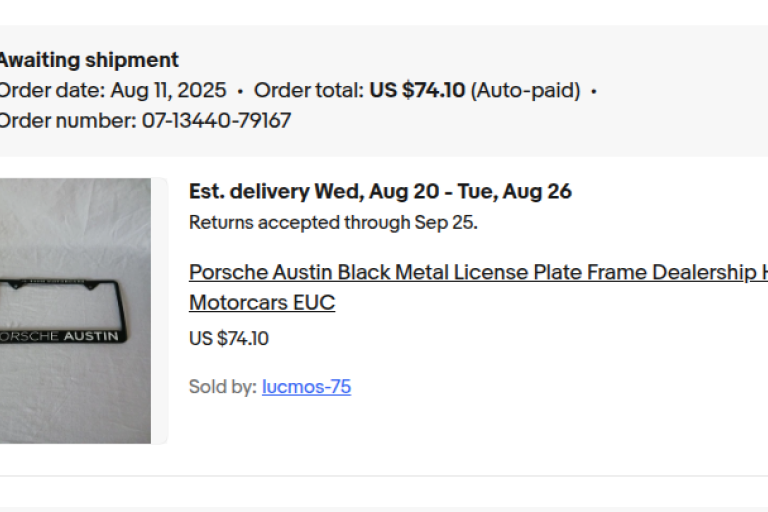The image size is (768, 512).
Task: Visit seller lucmos-75's profile
Action: 307,387
